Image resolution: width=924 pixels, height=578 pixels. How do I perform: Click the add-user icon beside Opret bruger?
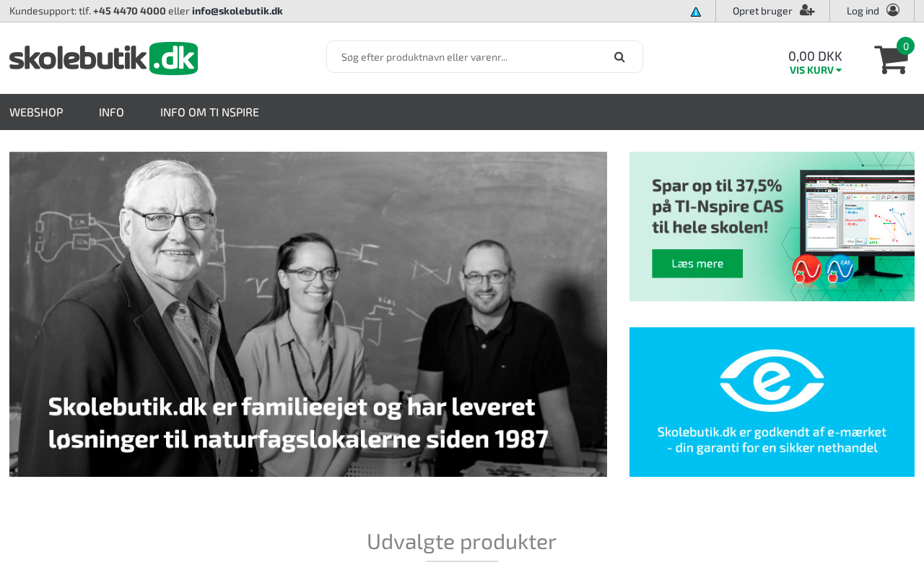tap(807, 10)
